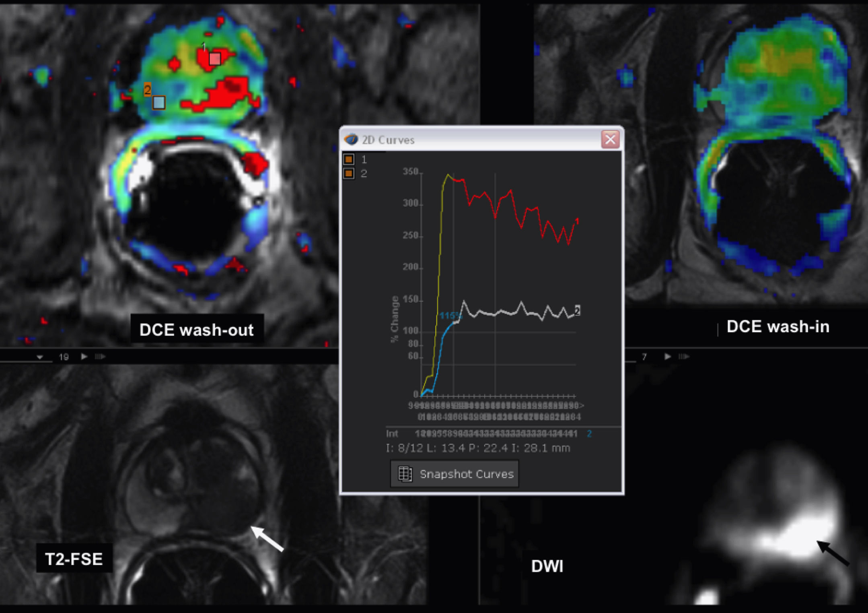Toggle curve 1 legend checkbox
The height and width of the screenshot is (613, 868).
(x=349, y=159)
